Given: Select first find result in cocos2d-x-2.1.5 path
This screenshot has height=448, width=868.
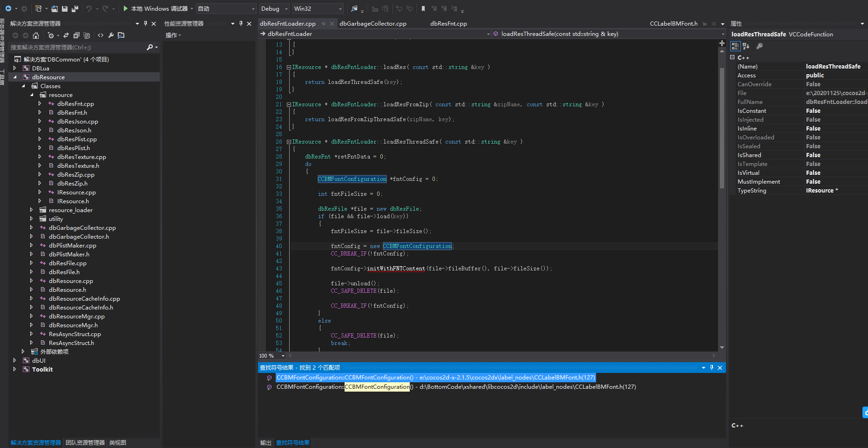Looking at the screenshot, I should [436, 378].
